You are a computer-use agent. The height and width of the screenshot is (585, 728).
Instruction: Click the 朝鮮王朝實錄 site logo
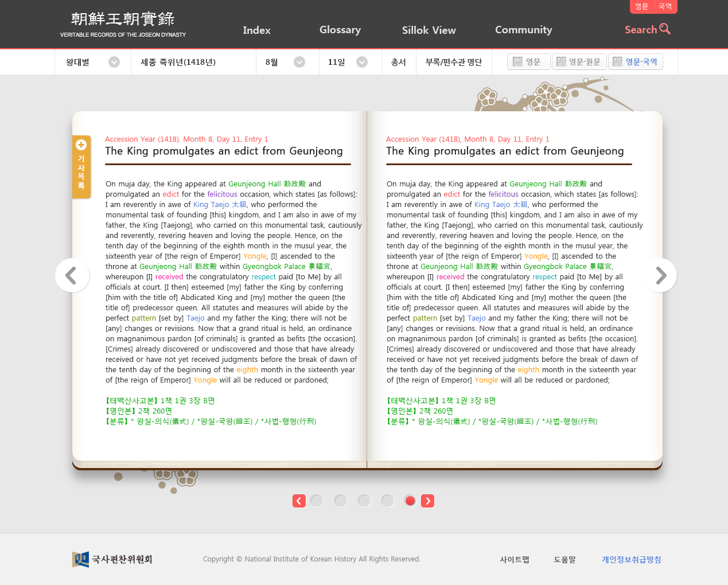(123, 24)
